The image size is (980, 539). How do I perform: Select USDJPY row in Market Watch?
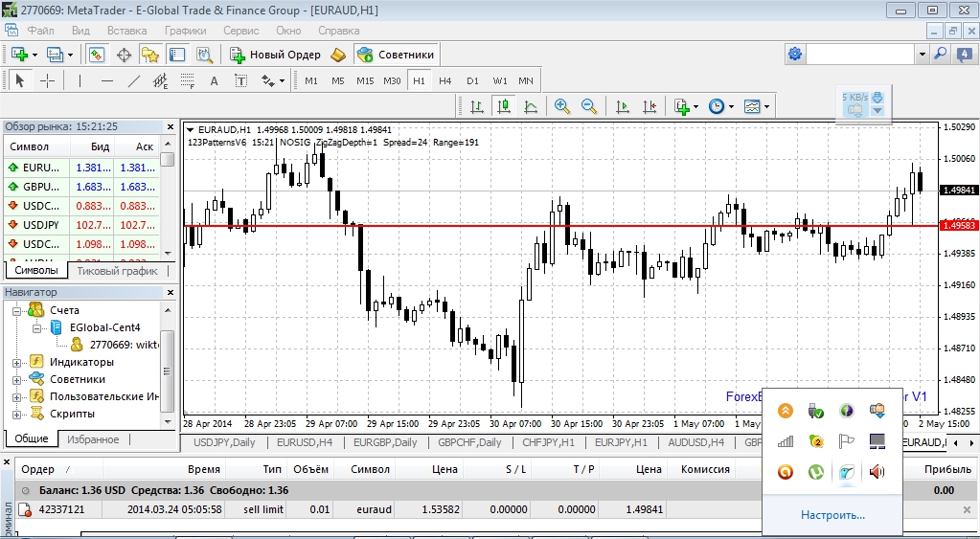click(x=81, y=225)
